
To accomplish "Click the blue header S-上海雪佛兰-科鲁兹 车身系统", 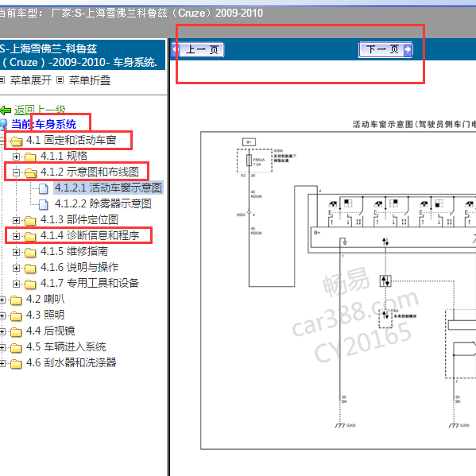I will pyautogui.click(x=82, y=55).
